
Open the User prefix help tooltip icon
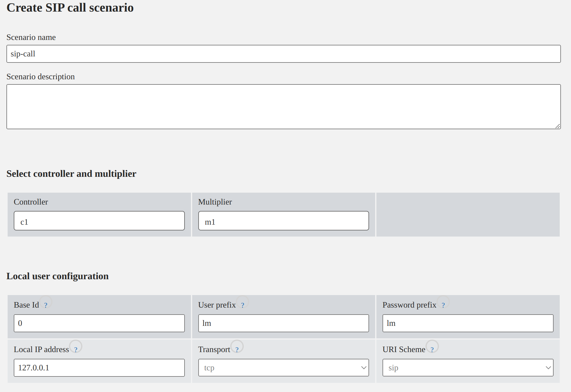242,305
